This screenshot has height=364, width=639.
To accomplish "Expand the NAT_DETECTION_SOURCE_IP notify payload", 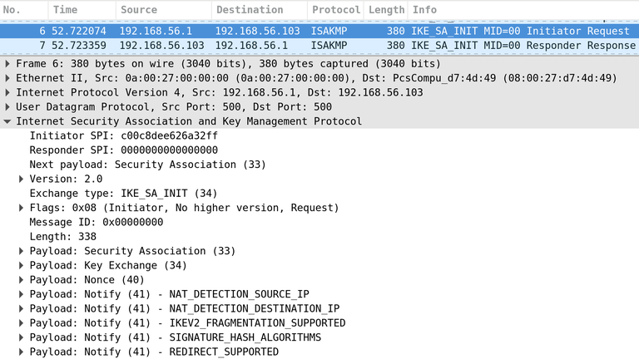I will 21,294.
